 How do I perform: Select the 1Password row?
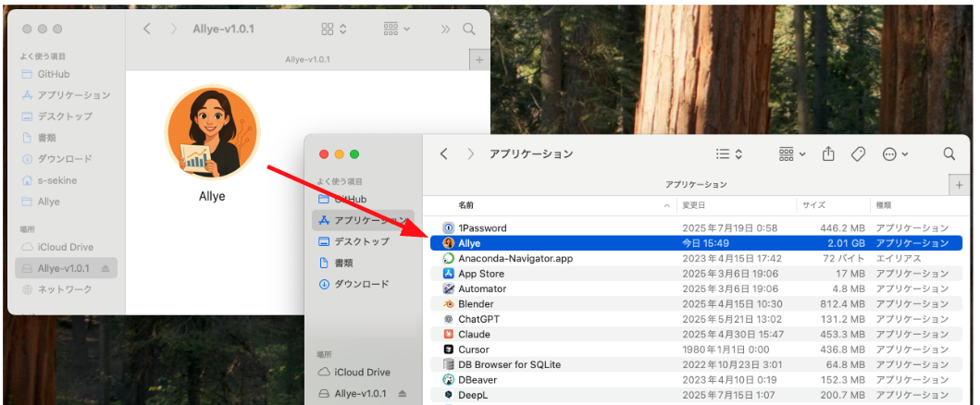pyautogui.click(x=696, y=227)
